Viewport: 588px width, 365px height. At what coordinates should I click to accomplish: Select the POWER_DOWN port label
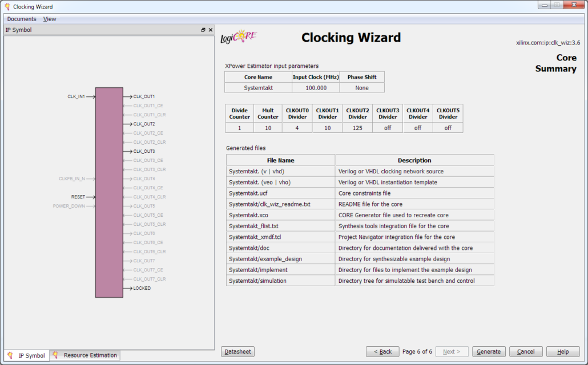tap(69, 206)
